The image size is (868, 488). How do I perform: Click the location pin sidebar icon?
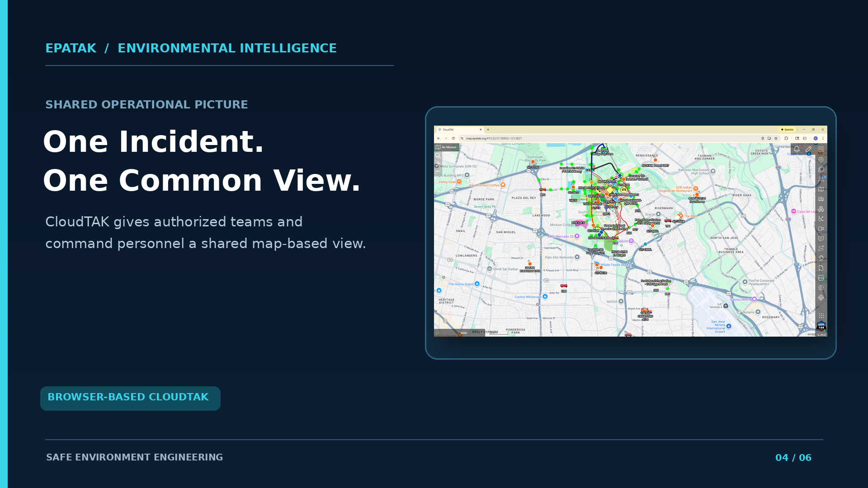click(821, 160)
